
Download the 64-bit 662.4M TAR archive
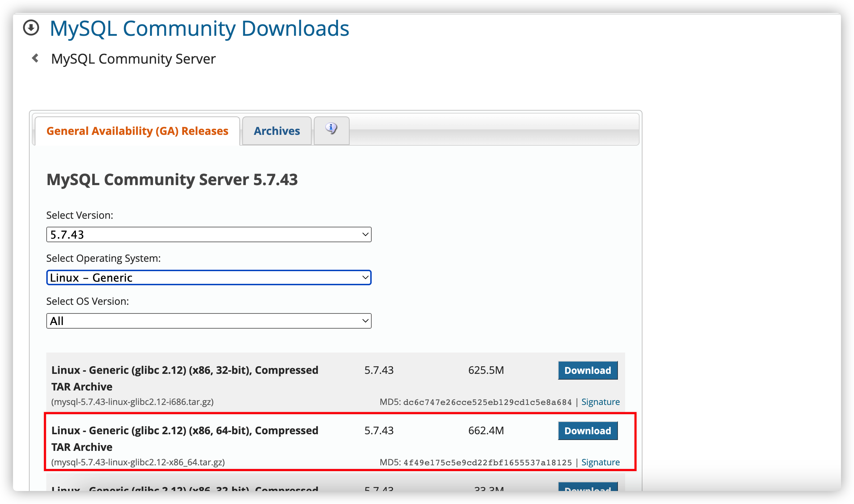tap(588, 431)
